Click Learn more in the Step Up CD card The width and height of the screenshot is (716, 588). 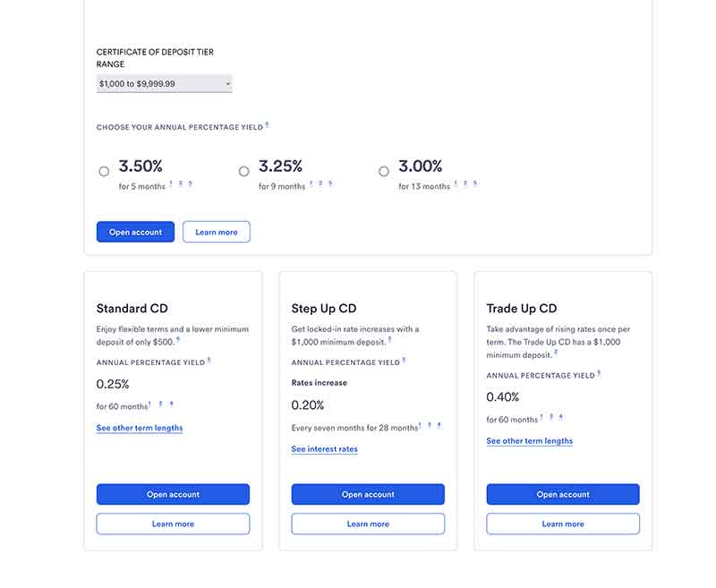[x=368, y=524]
